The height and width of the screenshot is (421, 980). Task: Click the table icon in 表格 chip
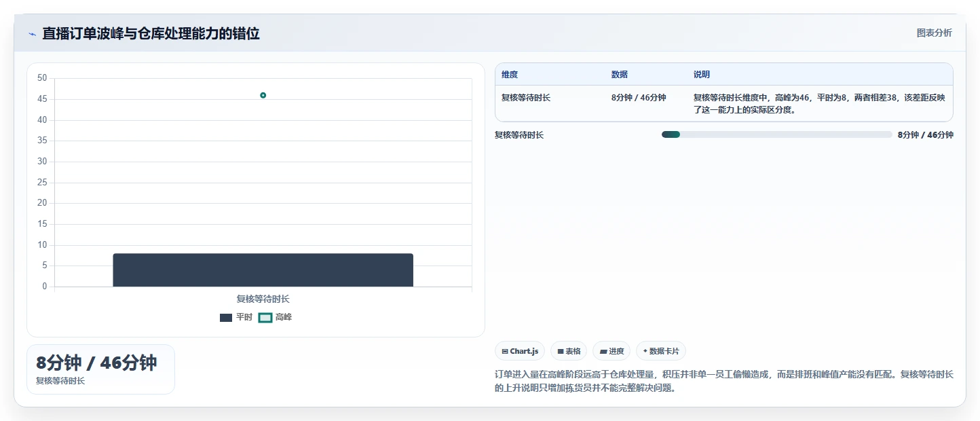pyautogui.click(x=561, y=351)
